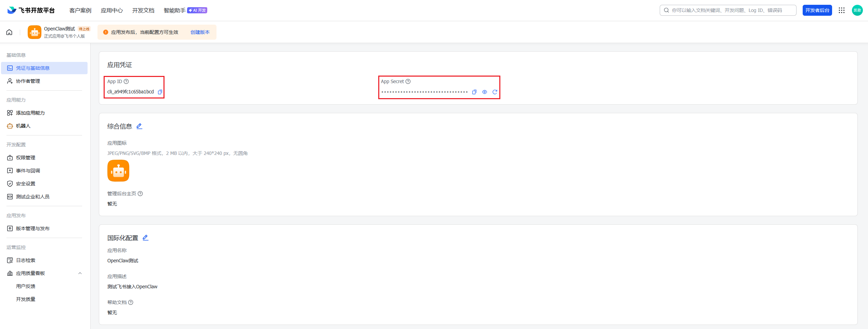Open the 开发文档 menu
Viewport: 868px width, 329px height.
coord(143,11)
